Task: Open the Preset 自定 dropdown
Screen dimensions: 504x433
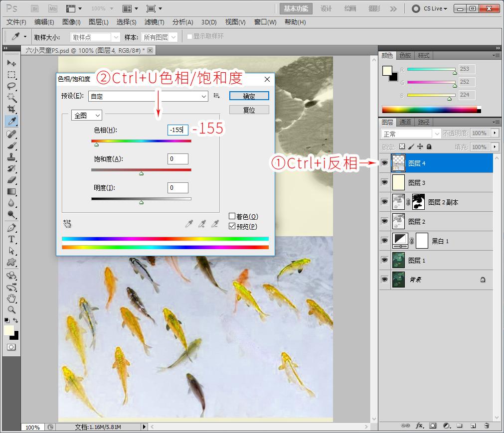Action: (148, 96)
